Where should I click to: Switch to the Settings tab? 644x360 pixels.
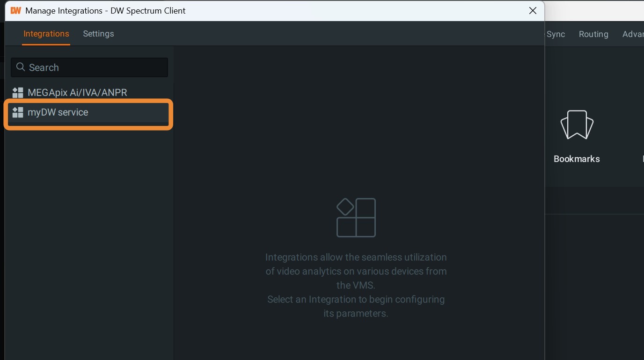click(x=98, y=34)
